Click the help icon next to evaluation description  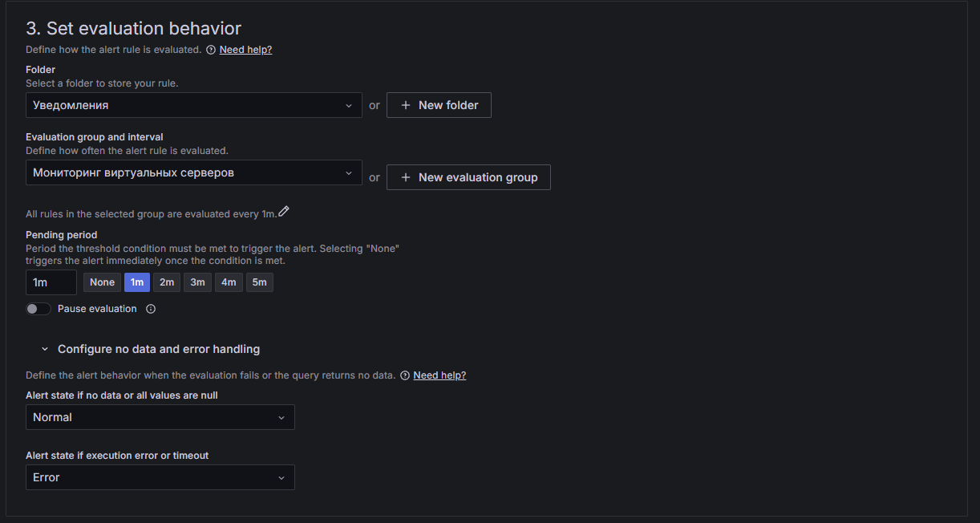click(x=210, y=49)
